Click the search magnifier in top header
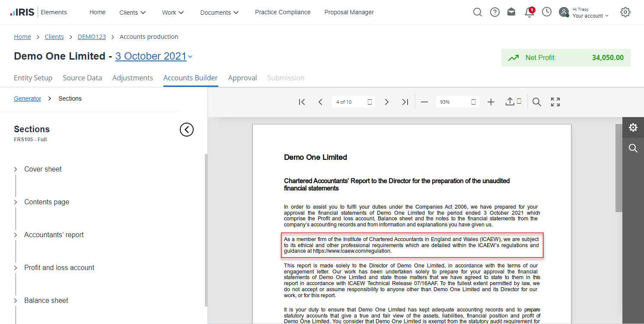The image size is (644, 324). tap(477, 12)
